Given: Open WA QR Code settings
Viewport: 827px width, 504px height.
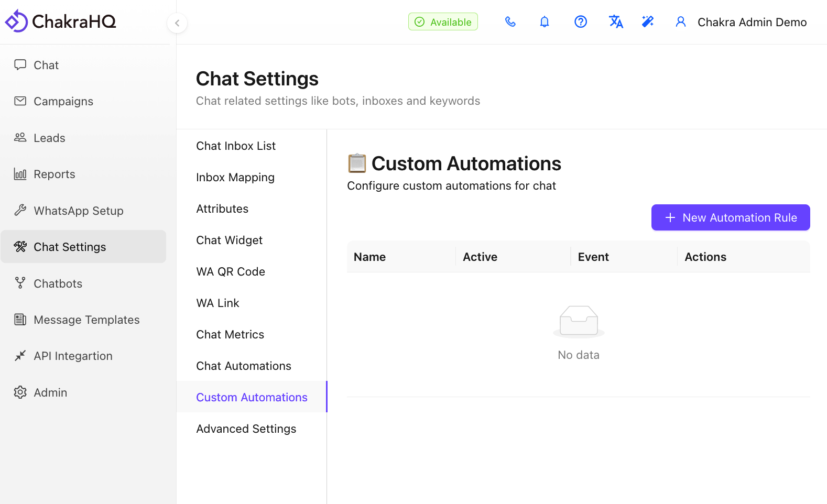Looking at the screenshot, I should [231, 271].
